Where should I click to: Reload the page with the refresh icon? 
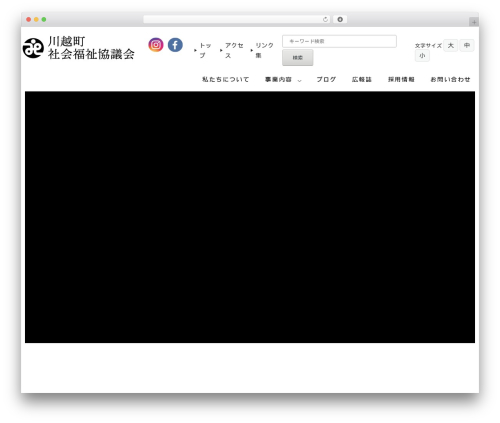(325, 19)
